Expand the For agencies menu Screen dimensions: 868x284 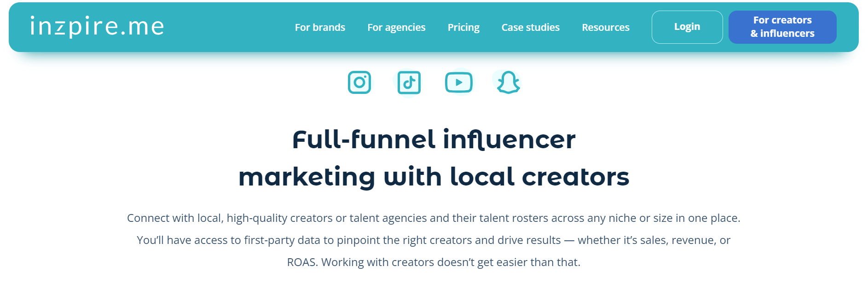click(x=396, y=27)
